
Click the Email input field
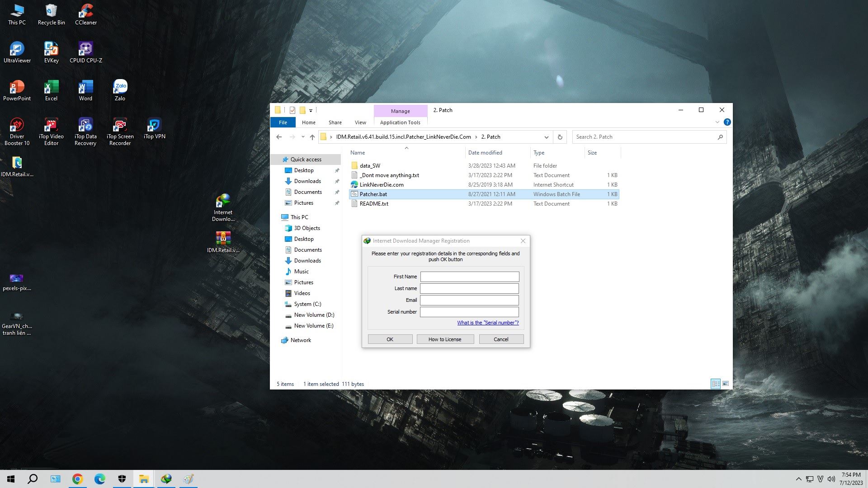469,300
